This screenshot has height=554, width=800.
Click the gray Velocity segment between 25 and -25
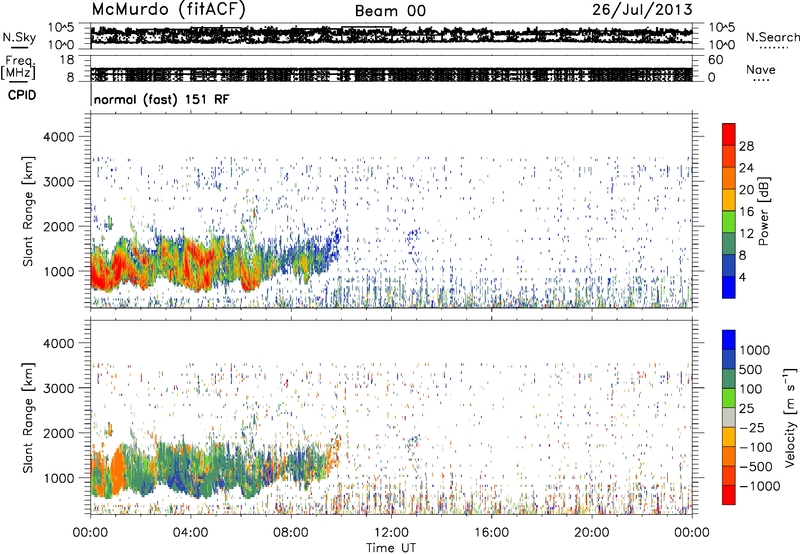click(729, 417)
